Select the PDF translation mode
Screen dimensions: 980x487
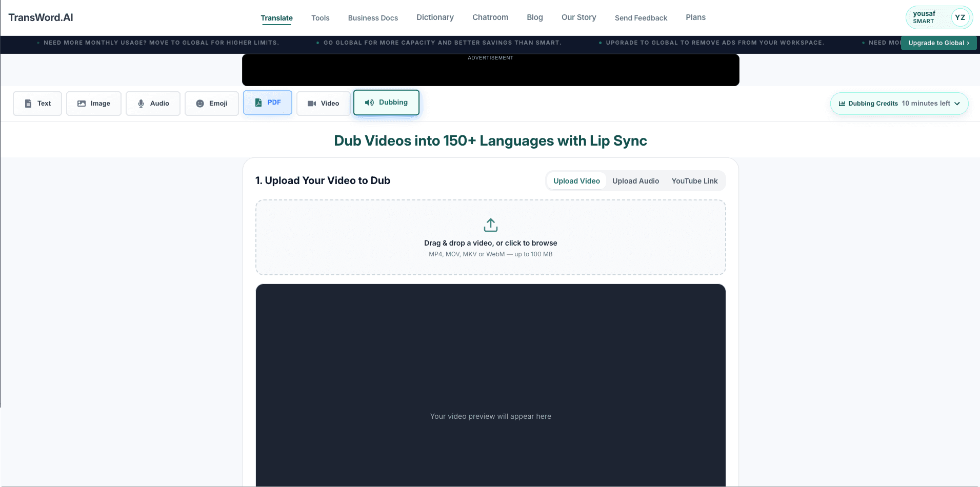(268, 103)
